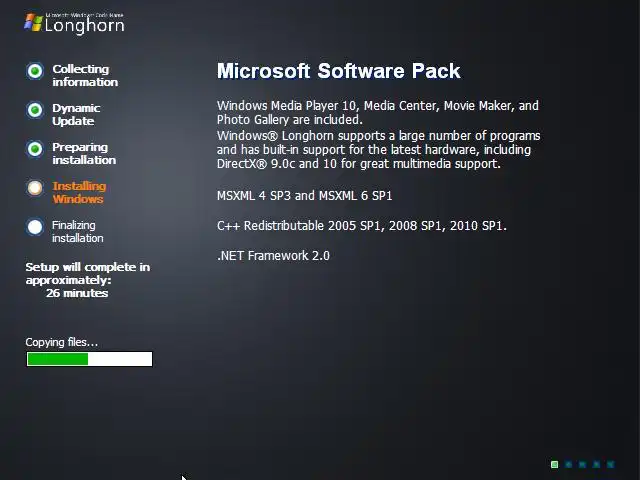Click the 'DirectX® 9.0c and 10' line
The width and height of the screenshot is (640, 480).
(359, 164)
